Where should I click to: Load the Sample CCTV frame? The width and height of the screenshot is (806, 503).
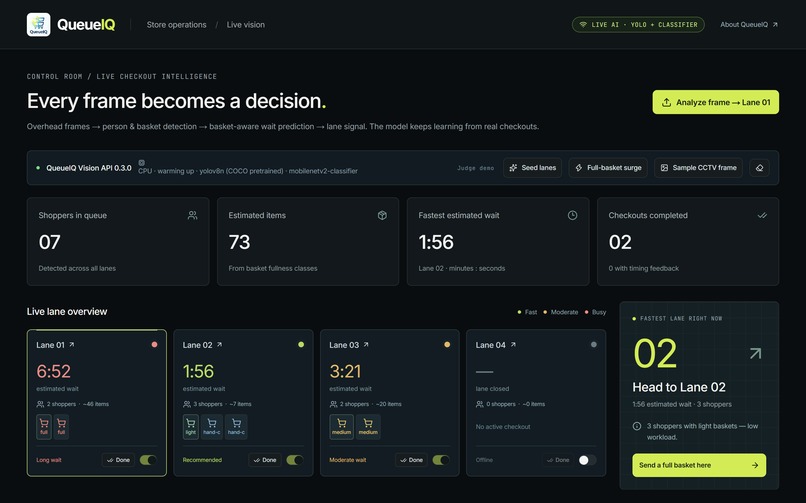tap(699, 167)
